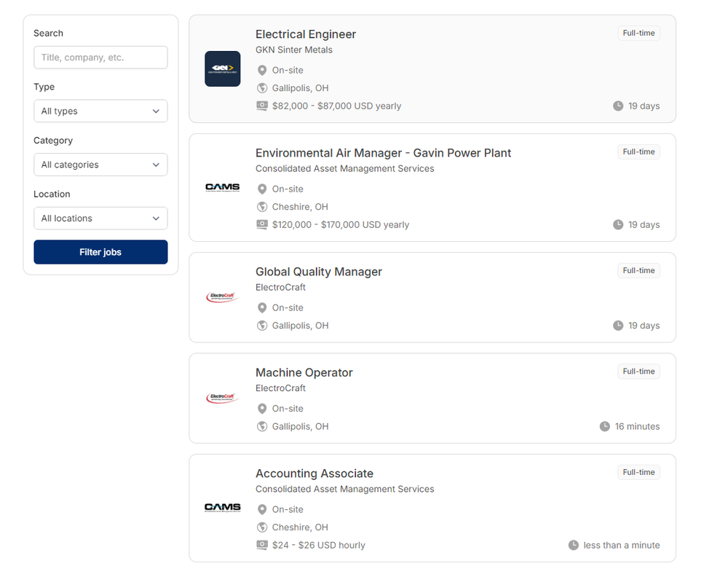Click salary money icon on Electrical Engineer card
Screen dimensions: 728x566
pos(262,106)
